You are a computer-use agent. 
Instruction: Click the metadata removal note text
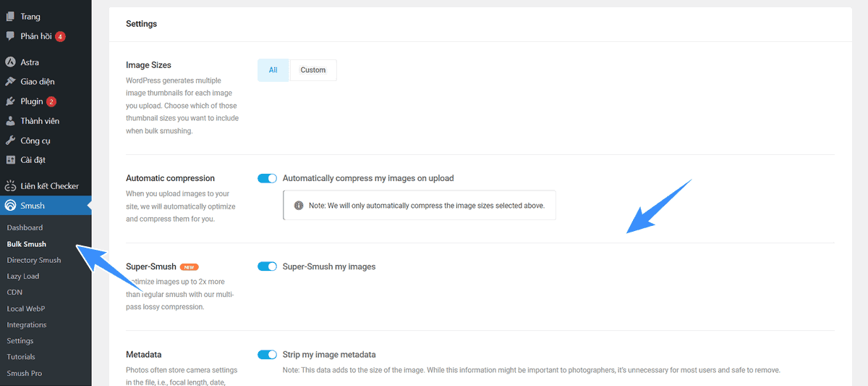(x=532, y=370)
